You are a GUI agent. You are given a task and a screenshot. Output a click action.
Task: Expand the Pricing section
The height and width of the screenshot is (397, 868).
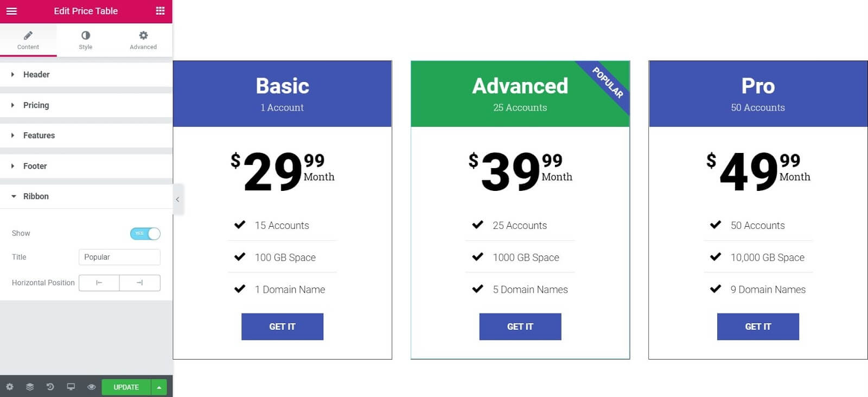pos(36,105)
